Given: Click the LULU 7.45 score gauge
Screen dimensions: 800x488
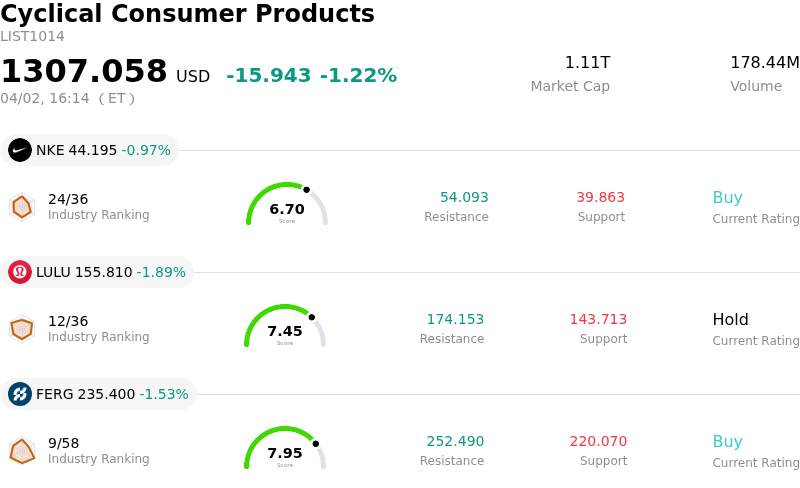Looking at the screenshot, I should pos(285,327).
